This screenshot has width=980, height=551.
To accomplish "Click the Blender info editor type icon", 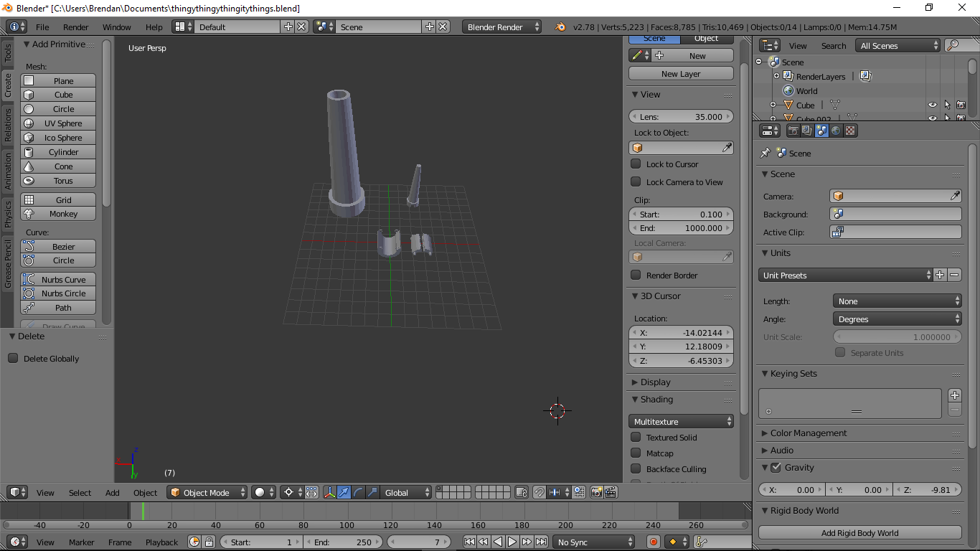I will 17,27.
